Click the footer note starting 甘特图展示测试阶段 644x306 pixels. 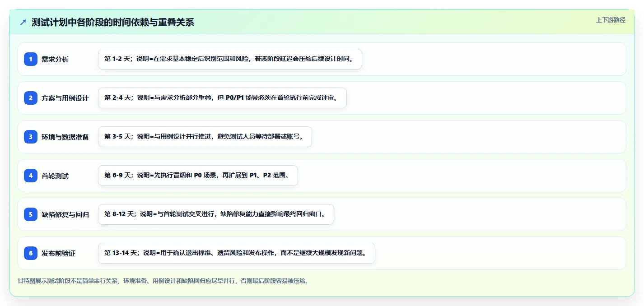pyautogui.click(x=163, y=281)
